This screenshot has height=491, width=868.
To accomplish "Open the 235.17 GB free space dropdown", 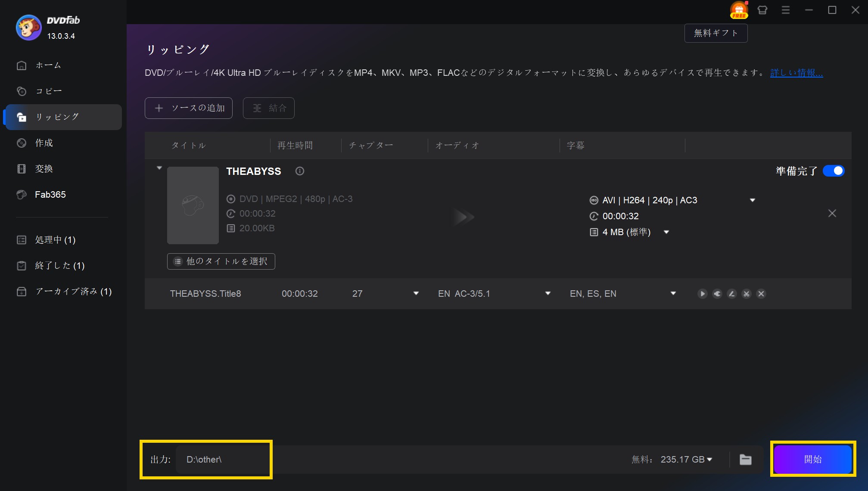I will (x=709, y=460).
